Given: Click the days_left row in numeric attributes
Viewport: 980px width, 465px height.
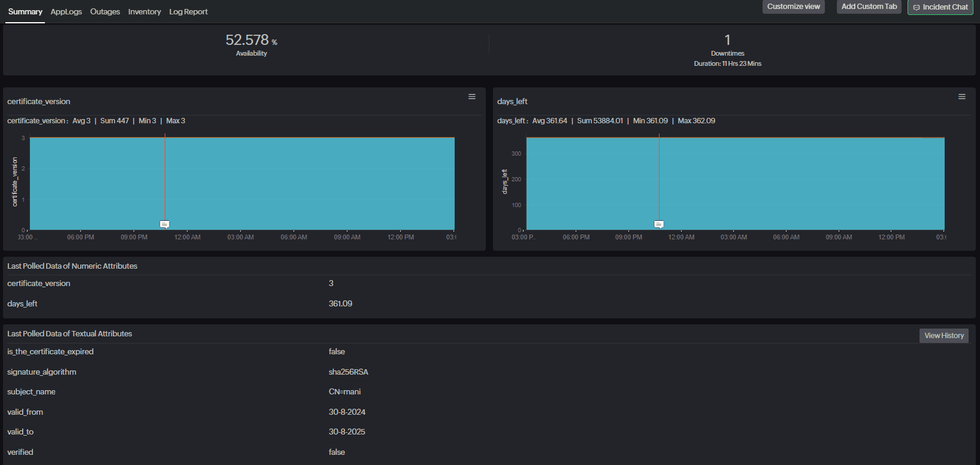Looking at the screenshot, I should [489, 304].
